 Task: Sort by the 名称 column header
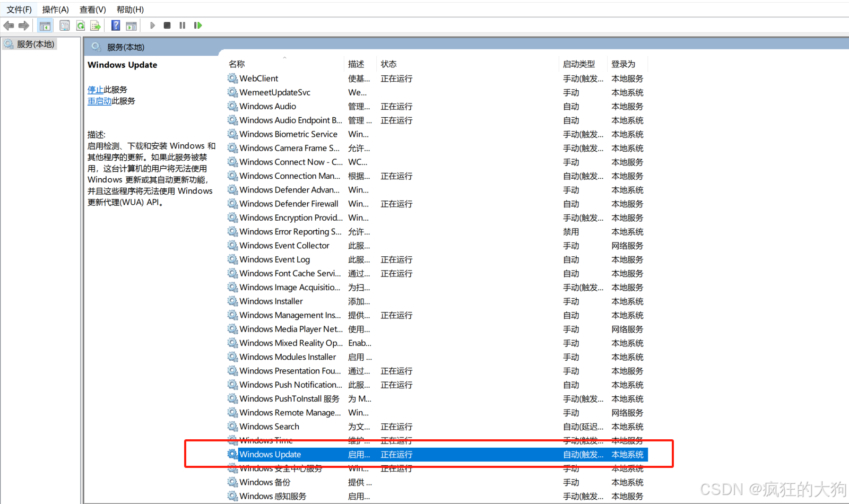click(x=285, y=64)
